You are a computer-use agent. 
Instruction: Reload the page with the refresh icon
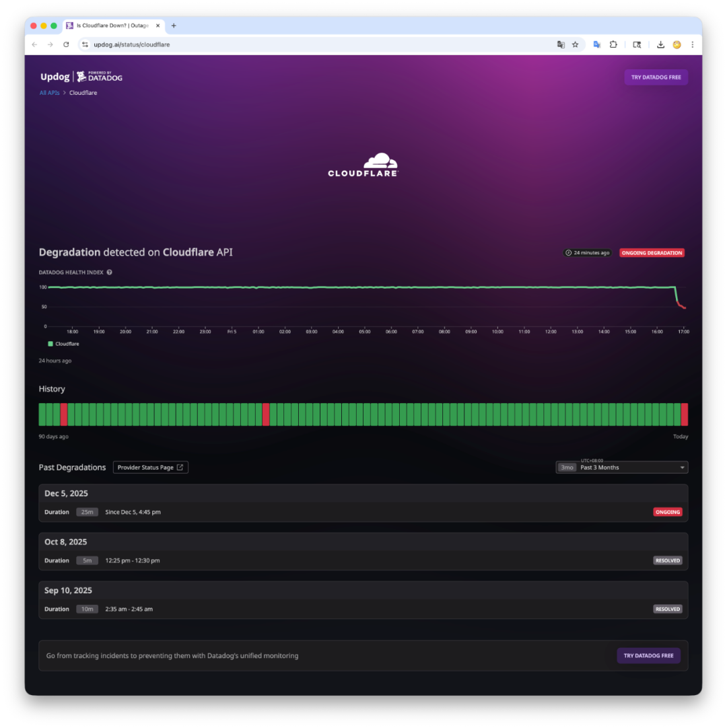click(66, 44)
